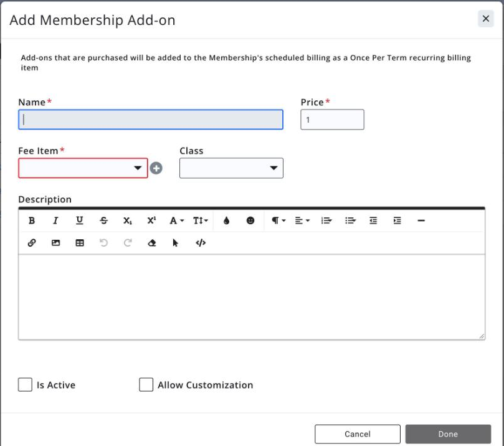This screenshot has height=446, width=504.
Task: Click the undo icon
Action: click(103, 242)
